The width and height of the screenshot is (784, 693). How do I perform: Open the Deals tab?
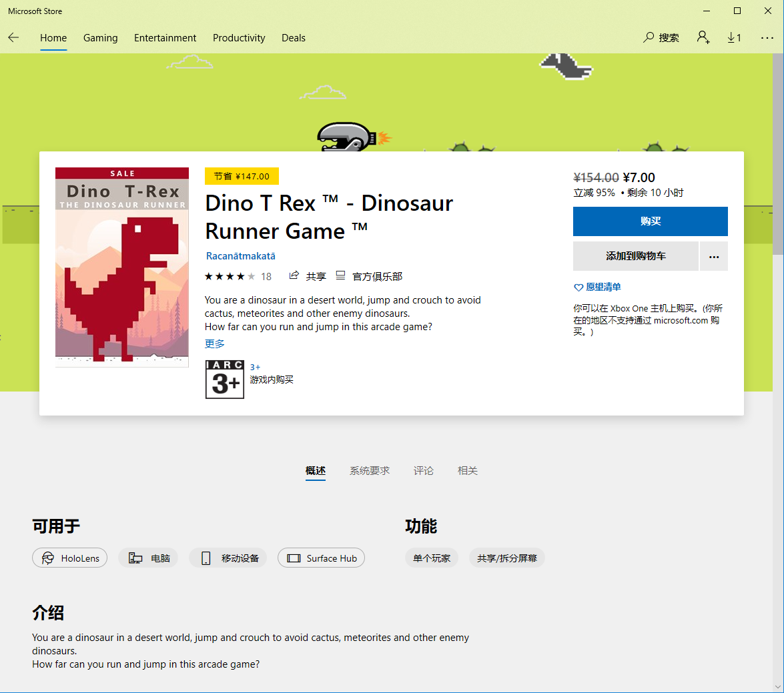point(294,38)
